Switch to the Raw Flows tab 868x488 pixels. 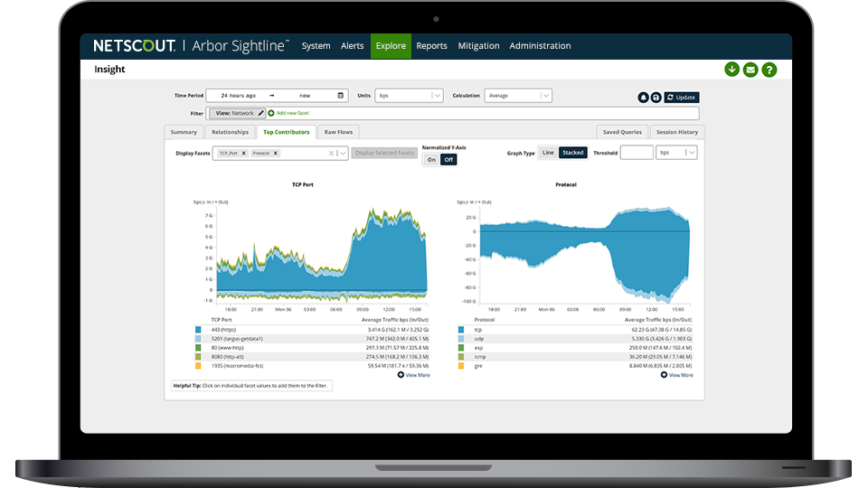pos(339,132)
